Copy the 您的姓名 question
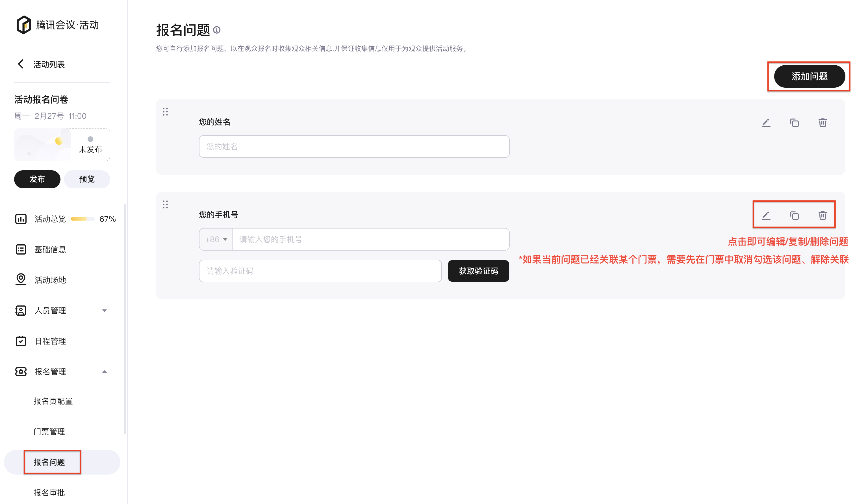The width and height of the screenshot is (868, 504). (794, 123)
